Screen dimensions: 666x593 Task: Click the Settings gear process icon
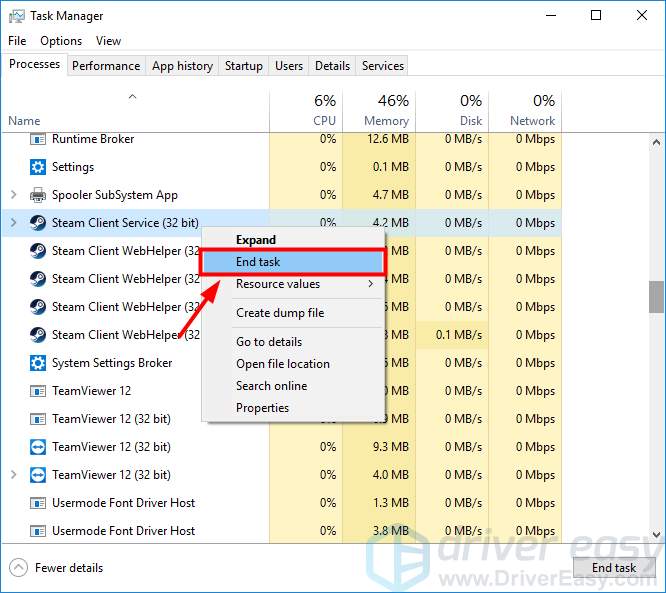[x=38, y=167]
